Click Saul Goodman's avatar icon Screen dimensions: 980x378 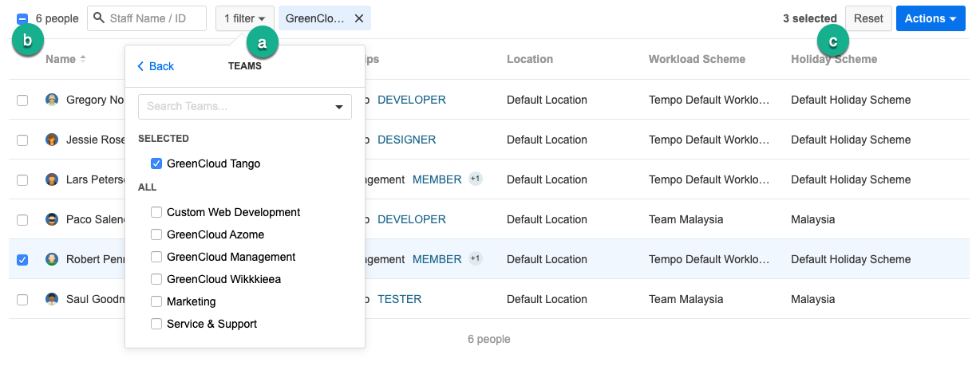coord(52,299)
